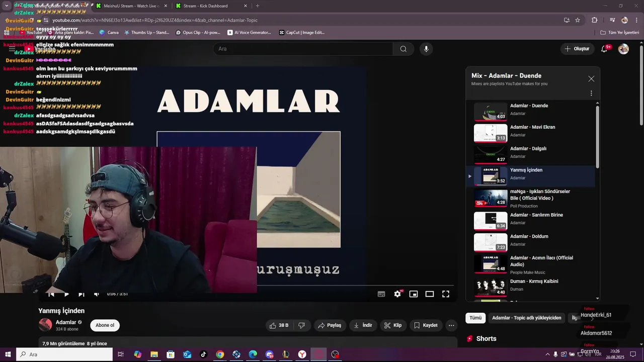Open Thumbs Up – Stand bookmark
This screenshot has height=362, width=644.
[146, 33]
